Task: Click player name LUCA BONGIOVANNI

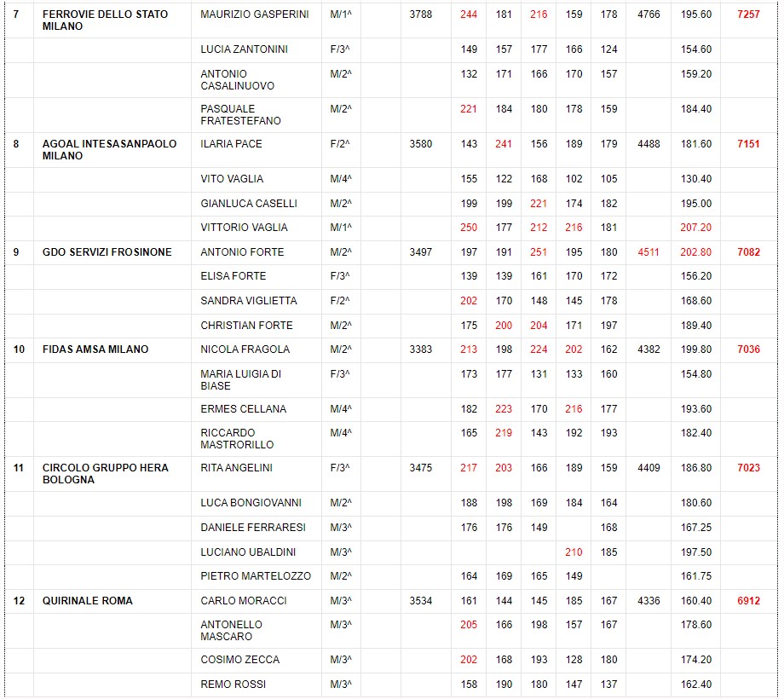Action: pyautogui.click(x=251, y=503)
